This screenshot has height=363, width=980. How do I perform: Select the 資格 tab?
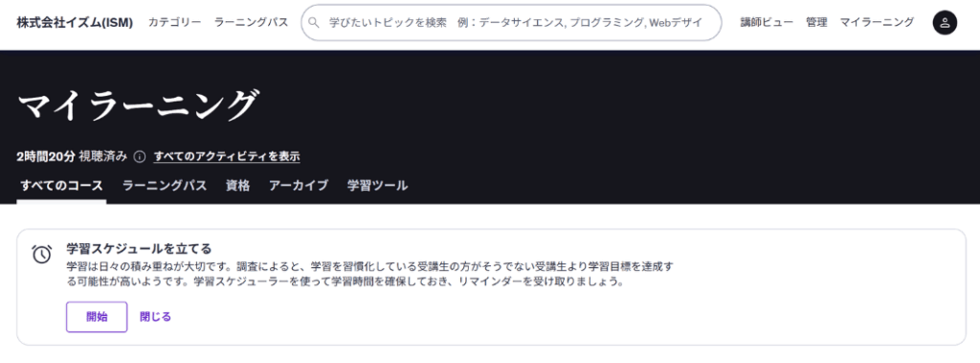pyautogui.click(x=238, y=186)
